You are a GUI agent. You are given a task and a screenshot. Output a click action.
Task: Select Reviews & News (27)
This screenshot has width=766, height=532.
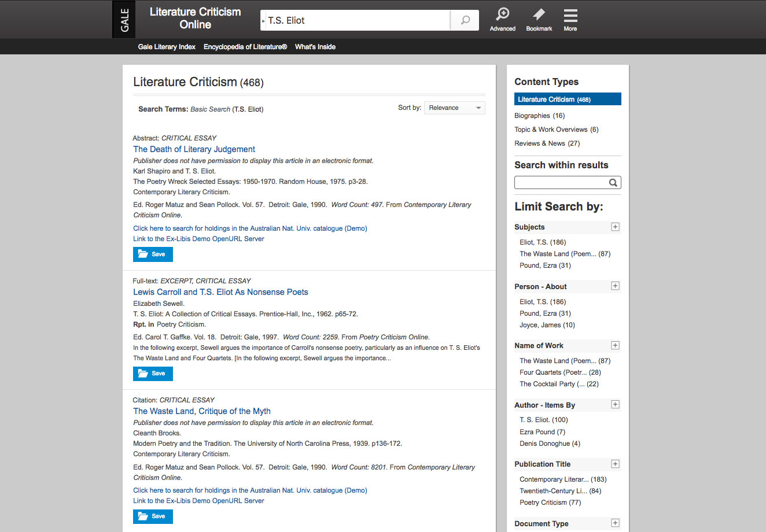click(547, 143)
